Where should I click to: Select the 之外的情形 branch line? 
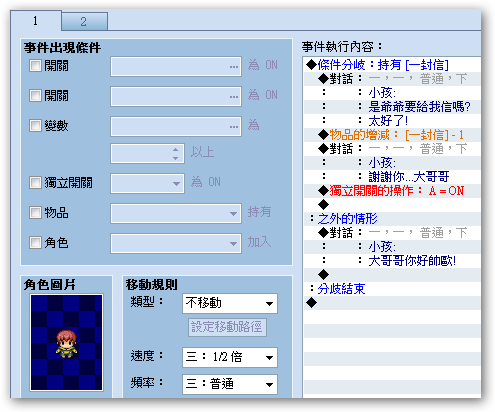pyautogui.click(x=392, y=219)
